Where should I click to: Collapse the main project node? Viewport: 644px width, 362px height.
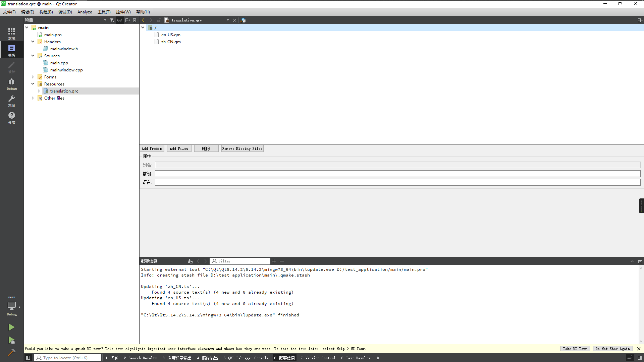[27, 27]
